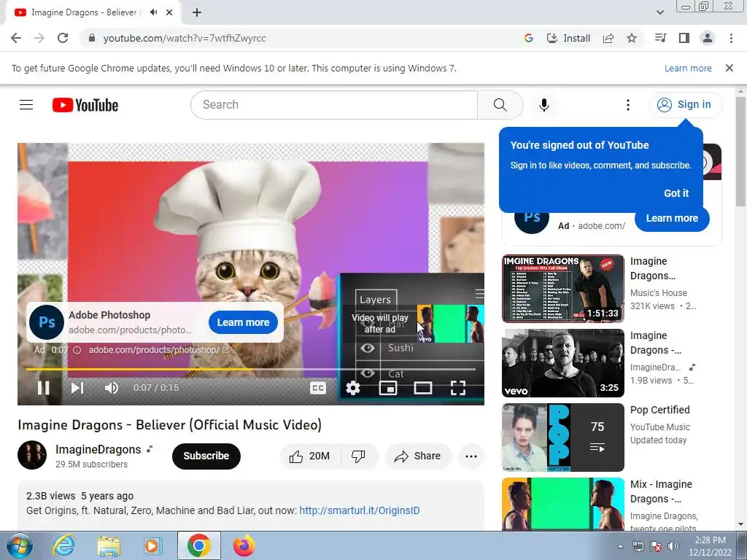Pause the video ad
Screen dimensions: 747x560
(x=43, y=388)
